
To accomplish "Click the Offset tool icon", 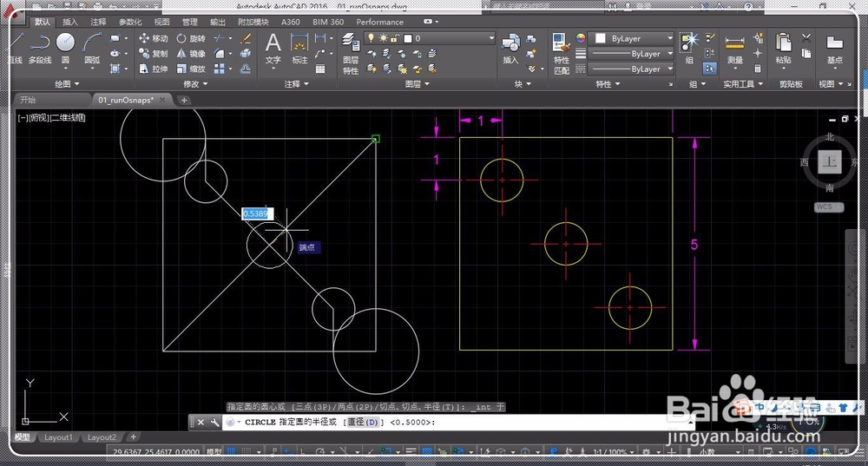I will (246, 69).
